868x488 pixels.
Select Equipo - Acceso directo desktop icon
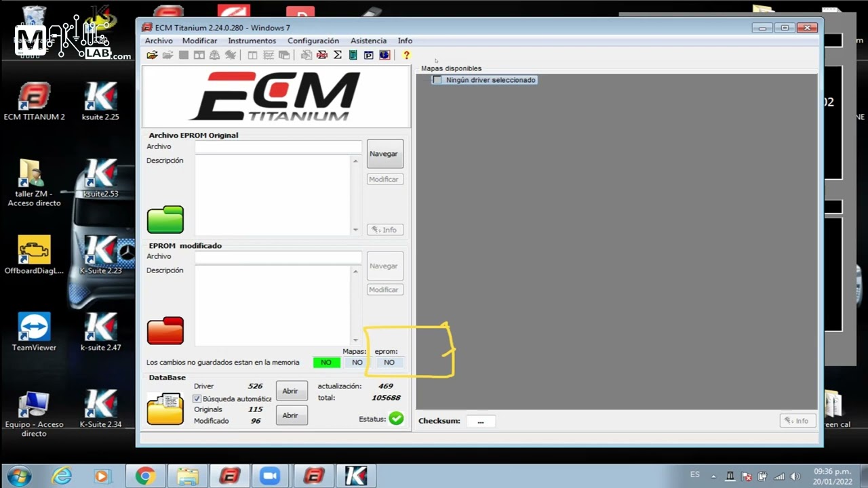[34, 413]
